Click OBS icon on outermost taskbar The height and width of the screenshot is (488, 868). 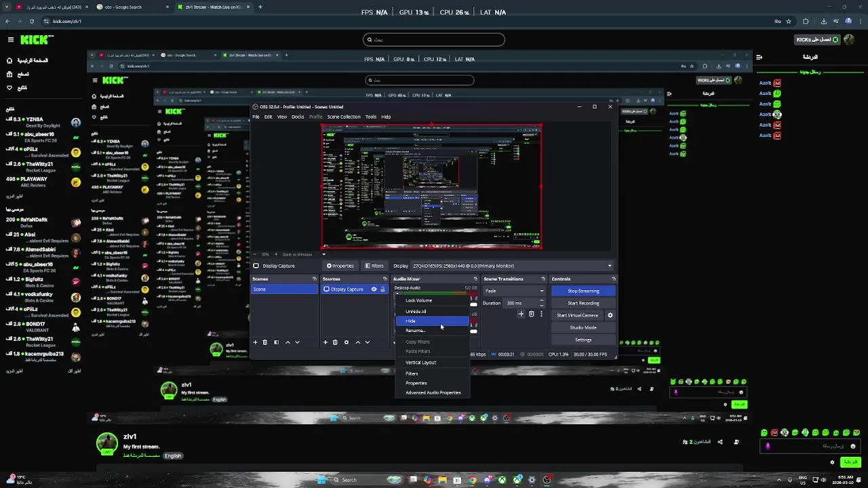[547, 480]
